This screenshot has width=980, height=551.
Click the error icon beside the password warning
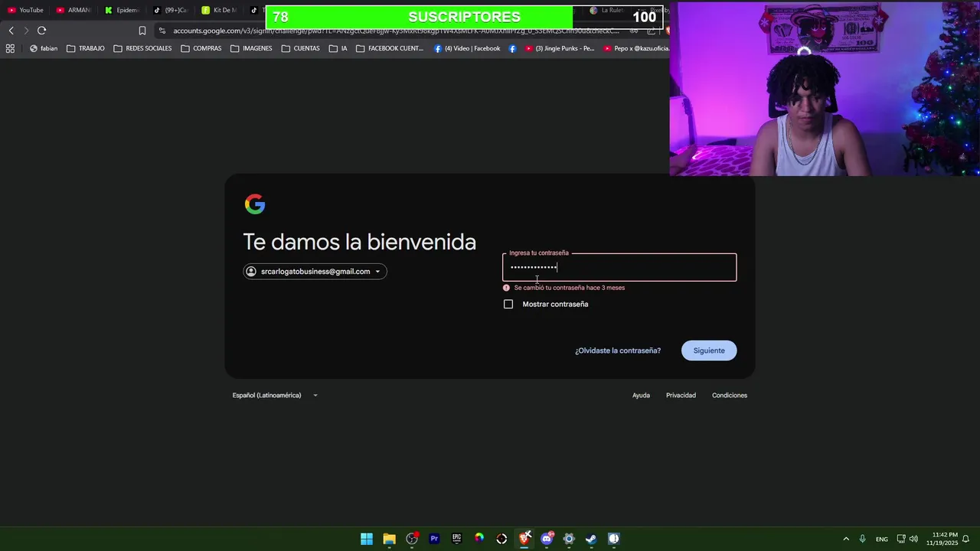point(506,288)
